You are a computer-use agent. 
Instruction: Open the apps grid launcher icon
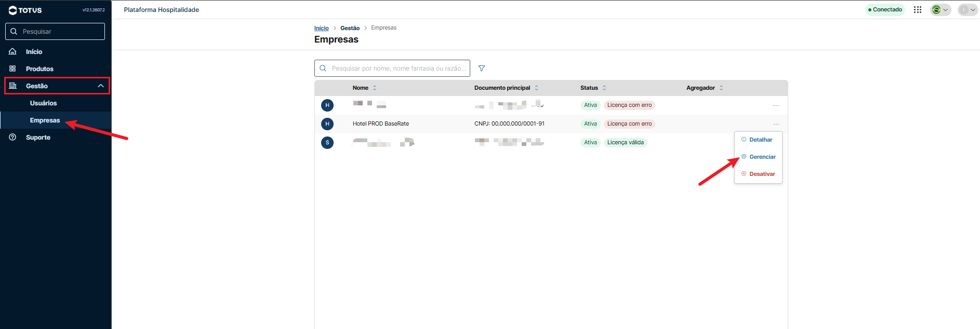pyautogui.click(x=918, y=9)
